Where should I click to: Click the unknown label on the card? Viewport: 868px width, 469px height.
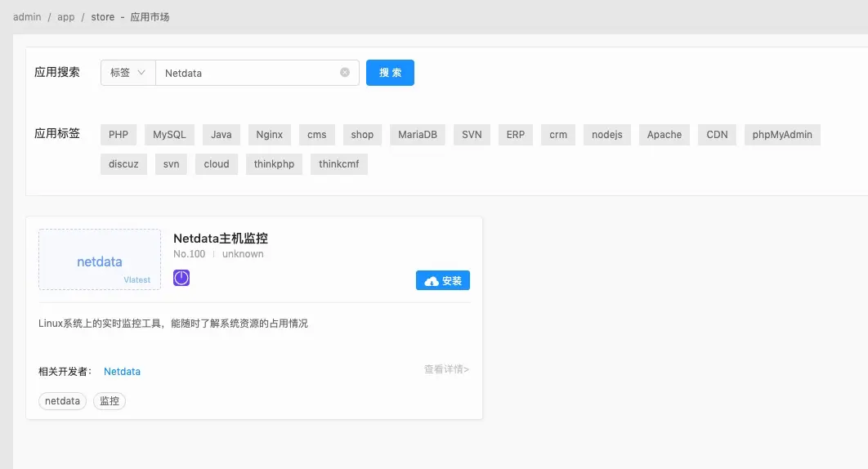click(x=243, y=254)
